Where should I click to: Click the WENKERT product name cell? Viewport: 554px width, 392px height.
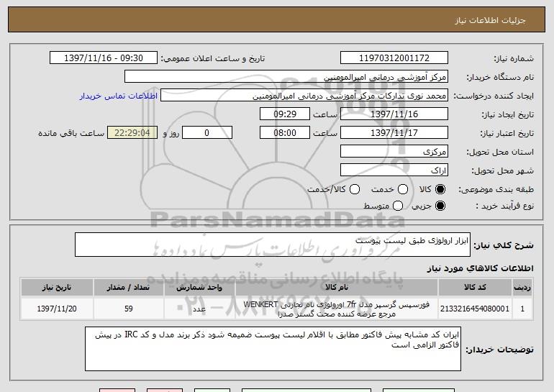(337, 309)
